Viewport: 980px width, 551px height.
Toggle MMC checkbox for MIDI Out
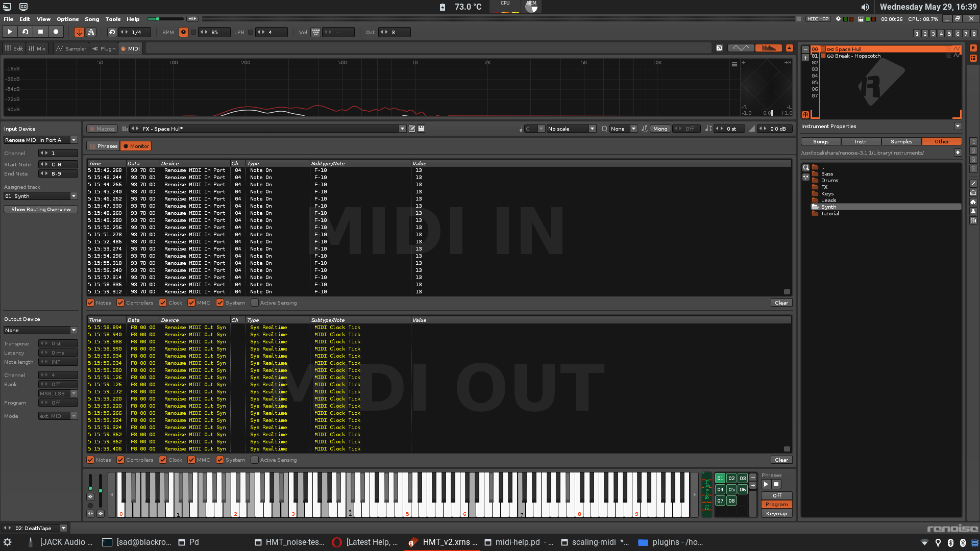click(191, 460)
